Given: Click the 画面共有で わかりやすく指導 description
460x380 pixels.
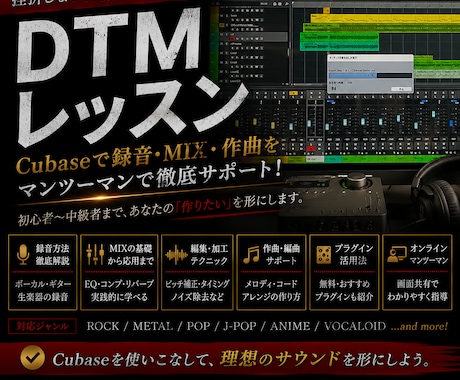Looking at the screenshot, I should [x=417, y=290].
